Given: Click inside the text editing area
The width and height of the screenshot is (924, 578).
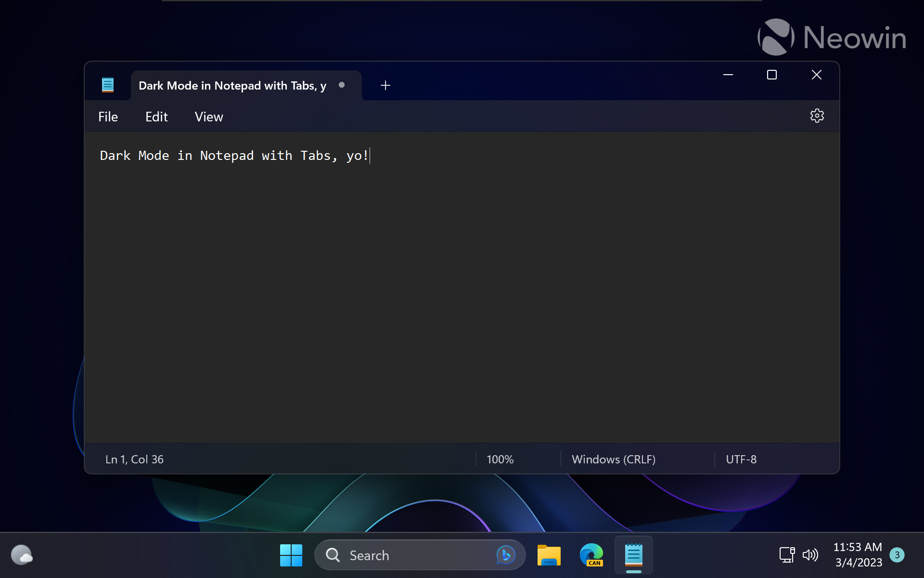Looking at the screenshot, I should (x=462, y=287).
